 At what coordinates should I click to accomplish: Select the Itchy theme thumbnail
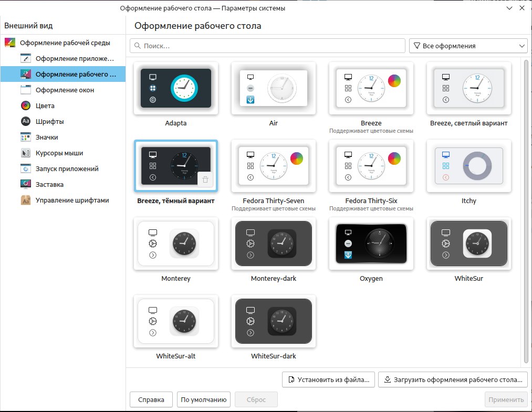coord(469,166)
